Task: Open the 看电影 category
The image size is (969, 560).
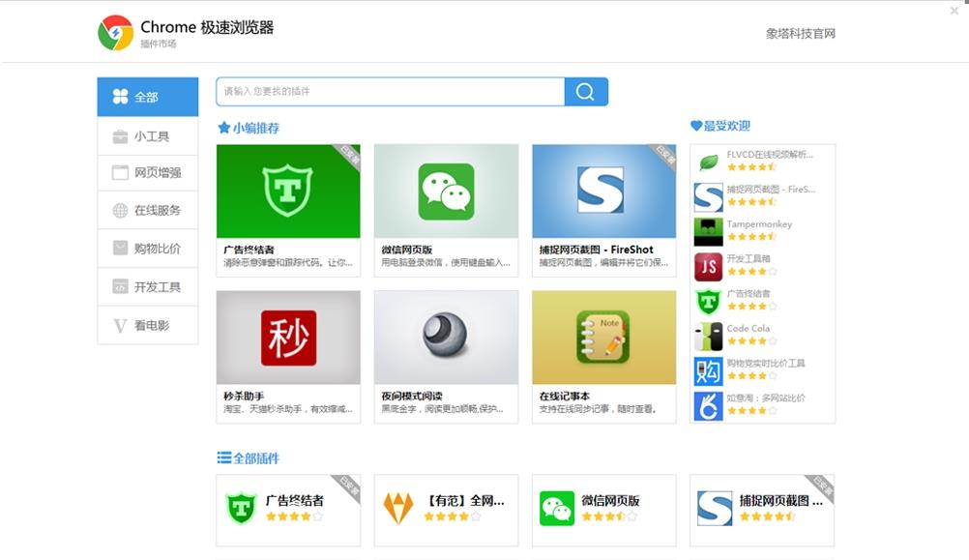Action: [147, 326]
